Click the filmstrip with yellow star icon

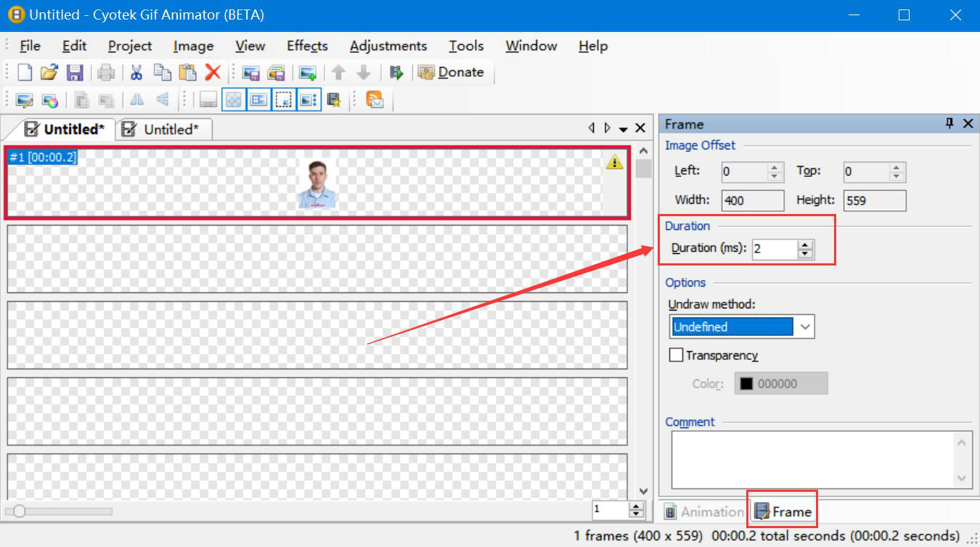[334, 100]
